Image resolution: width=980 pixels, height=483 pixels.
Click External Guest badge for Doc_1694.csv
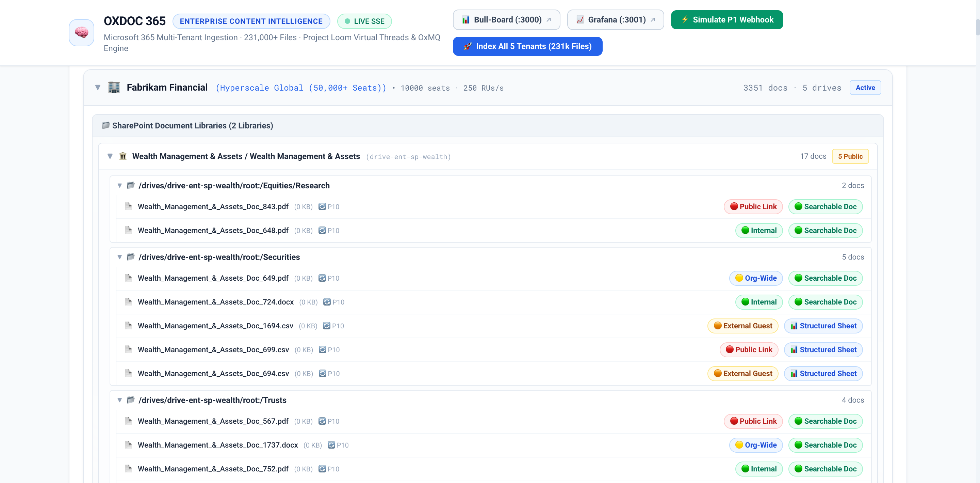coord(742,326)
